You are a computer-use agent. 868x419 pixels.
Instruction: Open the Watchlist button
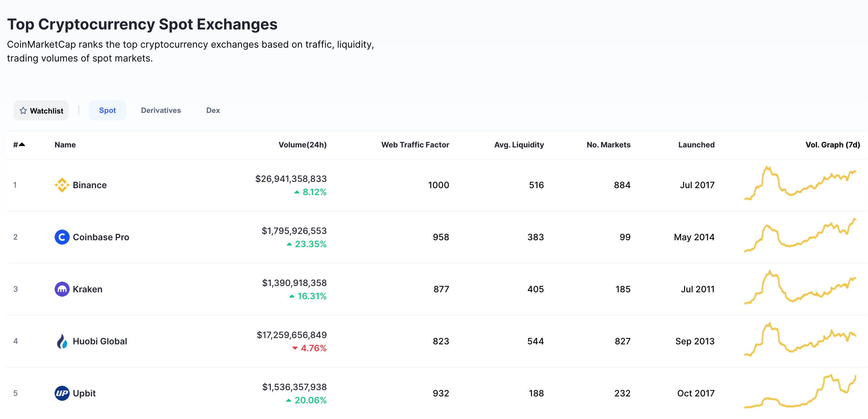pos(41,110)
